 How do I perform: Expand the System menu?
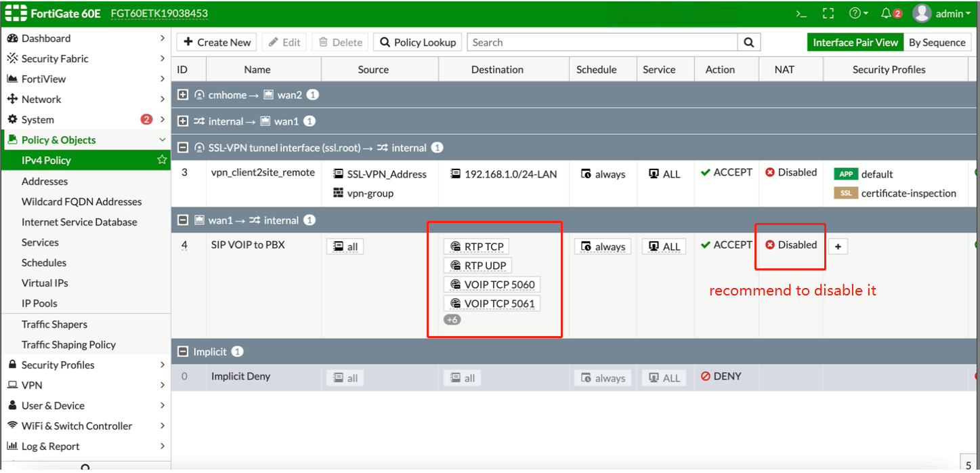[85, 119]
